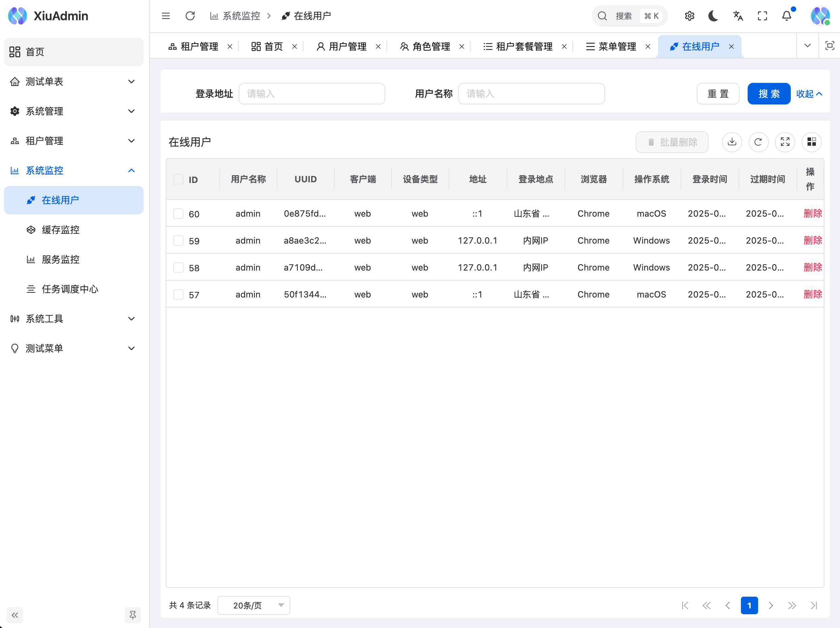Delete row 57 via 删除 link

pos(812,294)
